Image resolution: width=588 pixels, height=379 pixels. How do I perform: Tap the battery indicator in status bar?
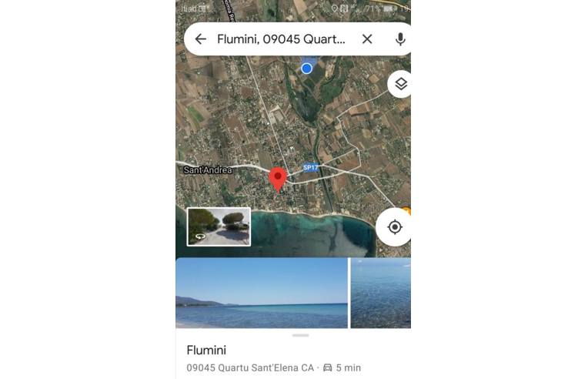[389, 8]
